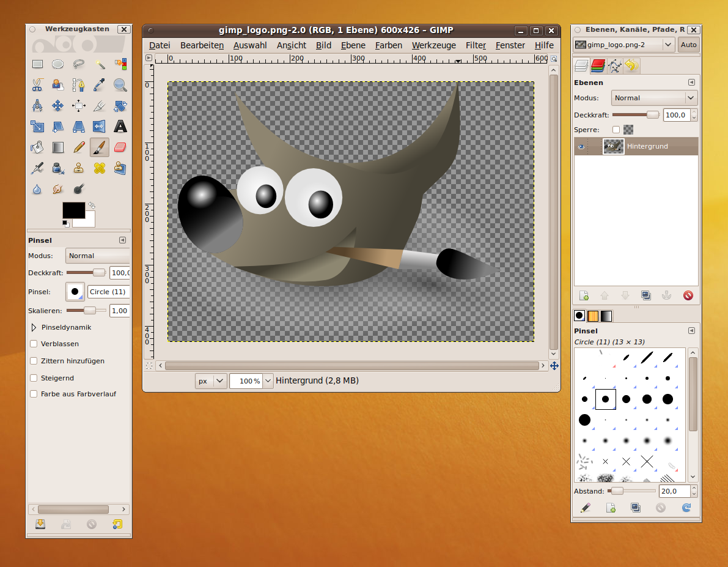728x567 pixels.
Task: Click the Auto button
Action: point(688,45)
